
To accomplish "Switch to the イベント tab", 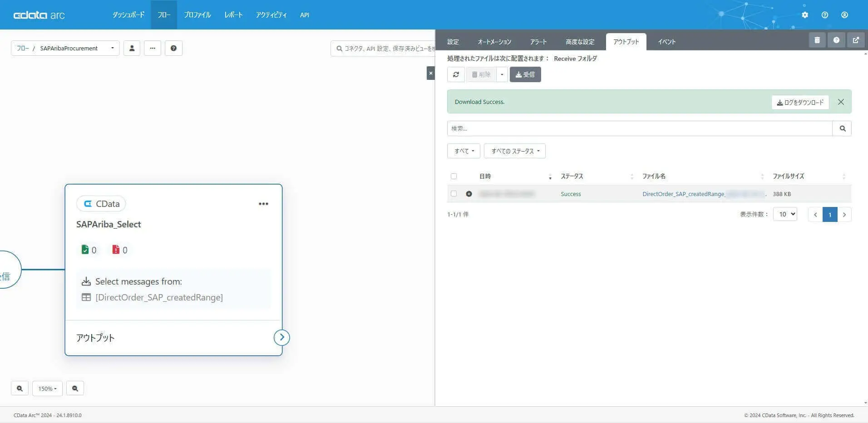I will point(667,42).
